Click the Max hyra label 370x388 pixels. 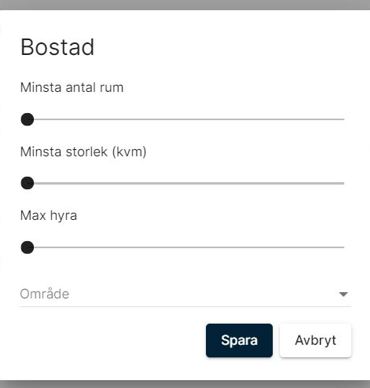[x=49, y=216]
